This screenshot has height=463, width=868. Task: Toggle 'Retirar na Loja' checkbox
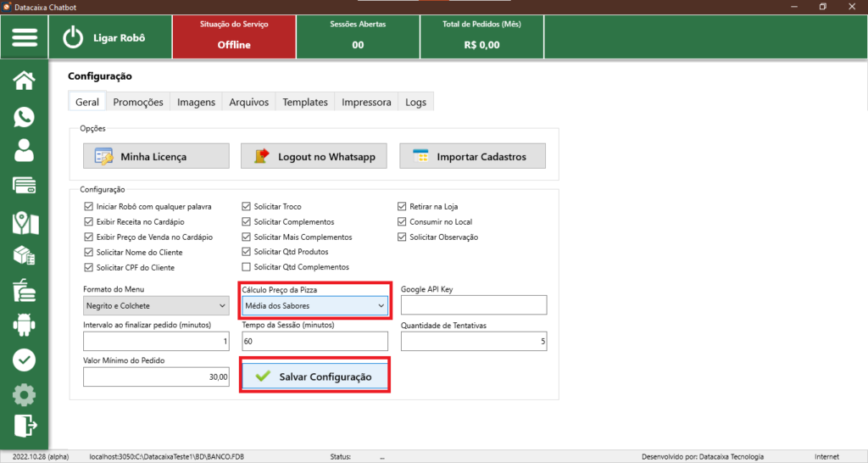pyautogui.click(x=403, y=206)
